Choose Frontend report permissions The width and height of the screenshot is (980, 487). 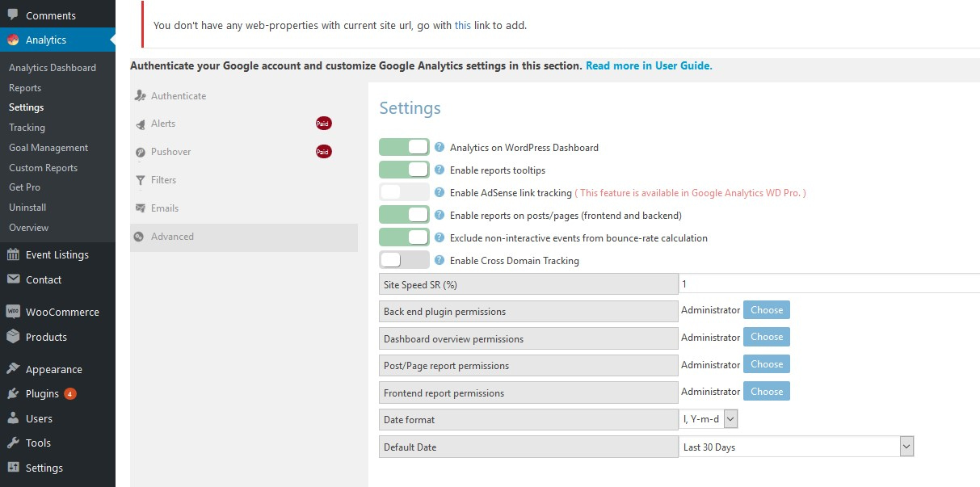(x=766, y=392)
